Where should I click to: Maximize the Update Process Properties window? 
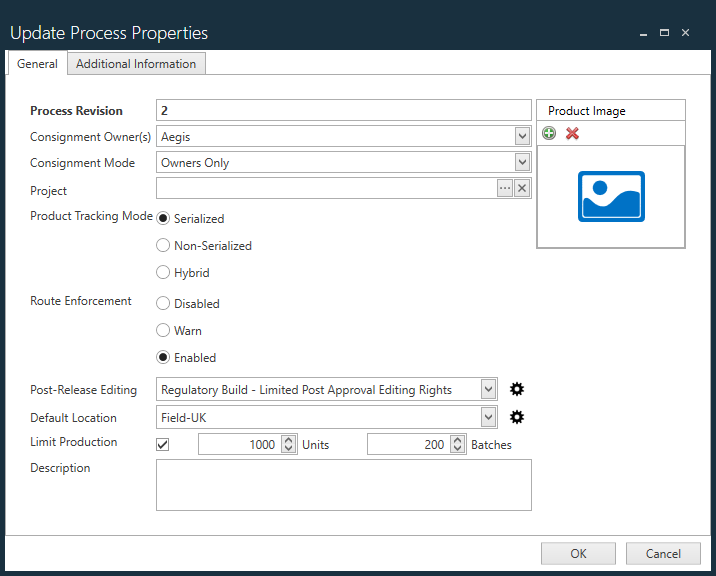(x=664, y=33)
